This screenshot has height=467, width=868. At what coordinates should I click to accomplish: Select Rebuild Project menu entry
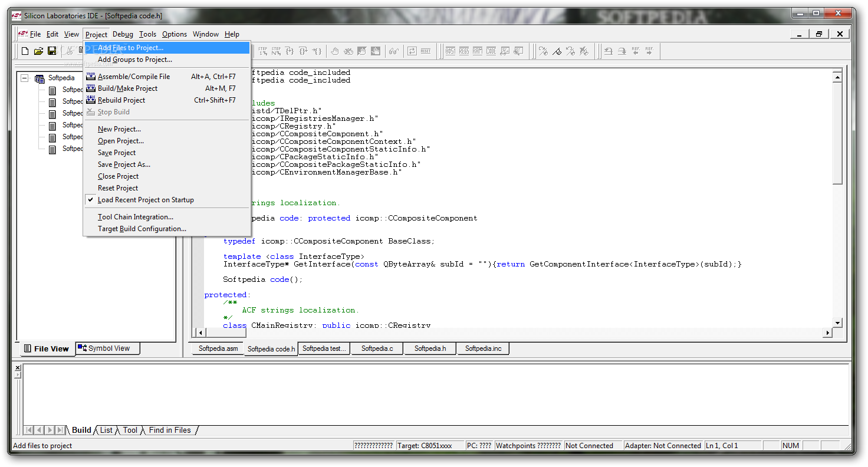point(167,100)
